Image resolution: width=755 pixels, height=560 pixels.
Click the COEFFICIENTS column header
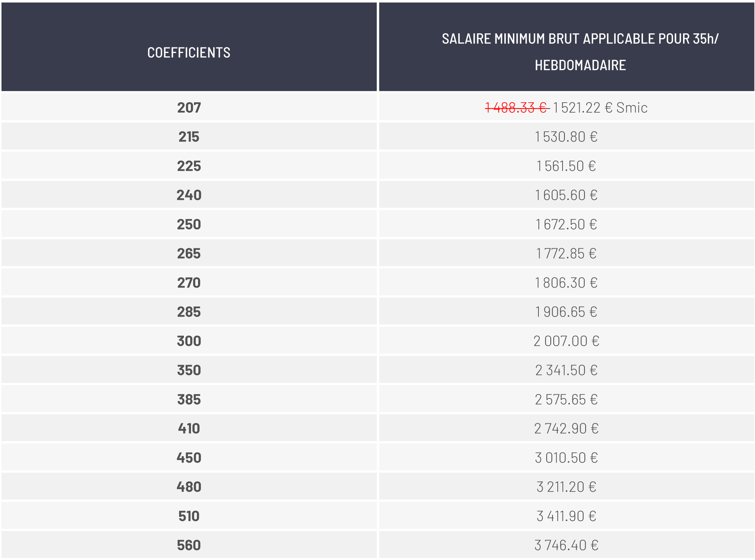pyautogui.click(x=189, y=47)
